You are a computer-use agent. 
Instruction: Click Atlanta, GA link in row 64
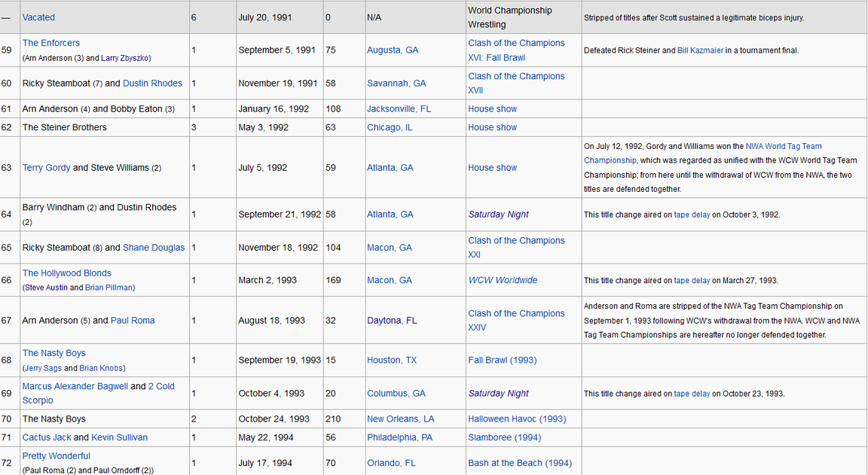[390, 214]
